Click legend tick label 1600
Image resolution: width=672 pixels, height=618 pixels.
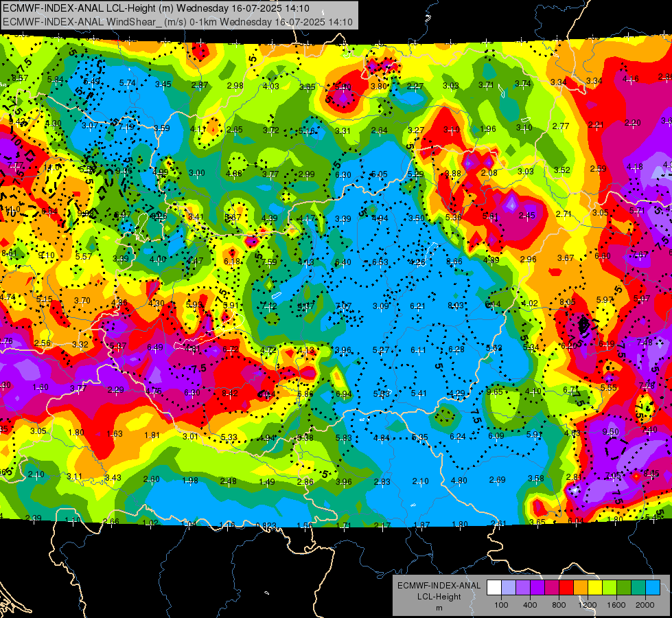[x=616, y=605]
